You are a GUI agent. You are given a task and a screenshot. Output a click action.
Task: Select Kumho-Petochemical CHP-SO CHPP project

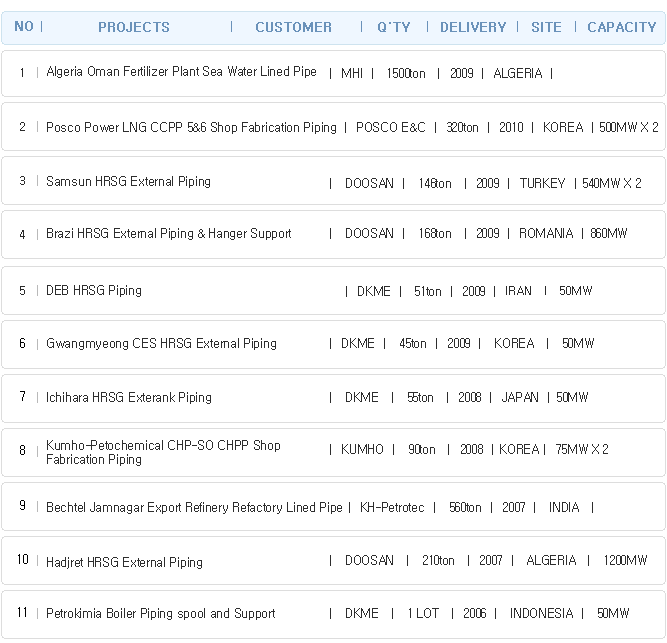pyautogui.click(x=334, y=452)
